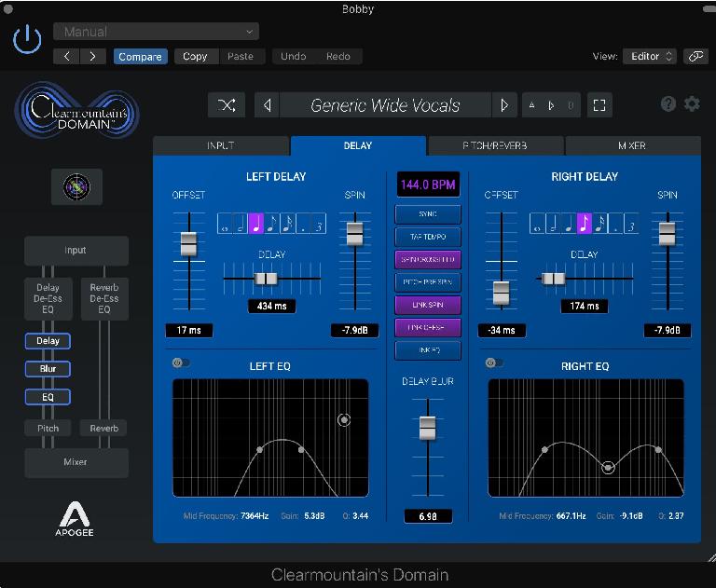
Task: Open the Generic Wide Vocals preset list
Action: 385,105
